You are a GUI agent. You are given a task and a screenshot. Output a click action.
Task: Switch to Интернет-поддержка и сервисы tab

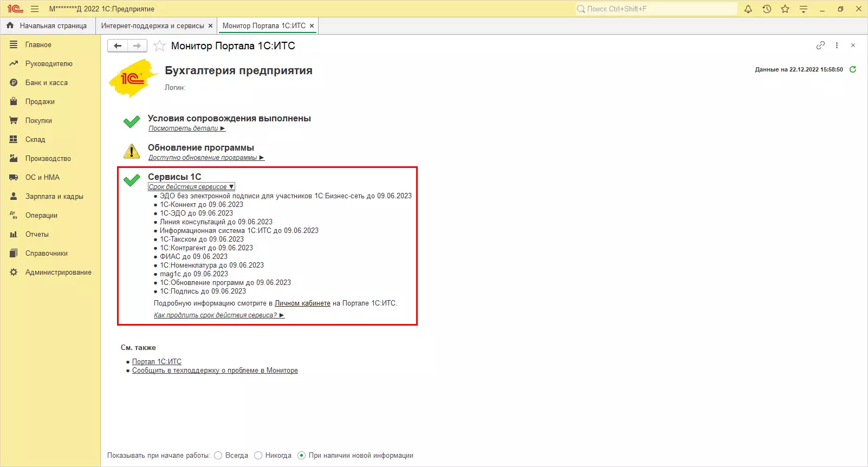tap(152, 25)
